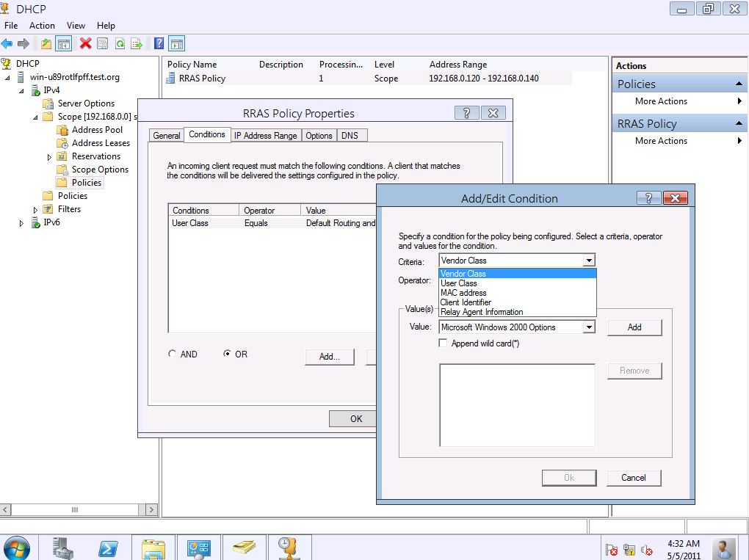Viewport: 749px width, 560px height.
Task: Click inside the empty values list box
Action: tap(518, 405)
